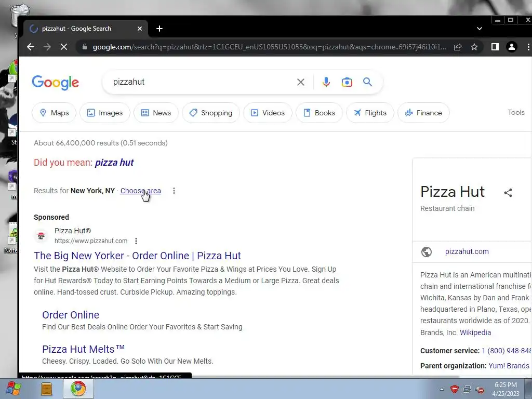532x399 pixels.
Task: Open three-dot menu beside pizzahut.com ad URL
Action: coord(136,241)
